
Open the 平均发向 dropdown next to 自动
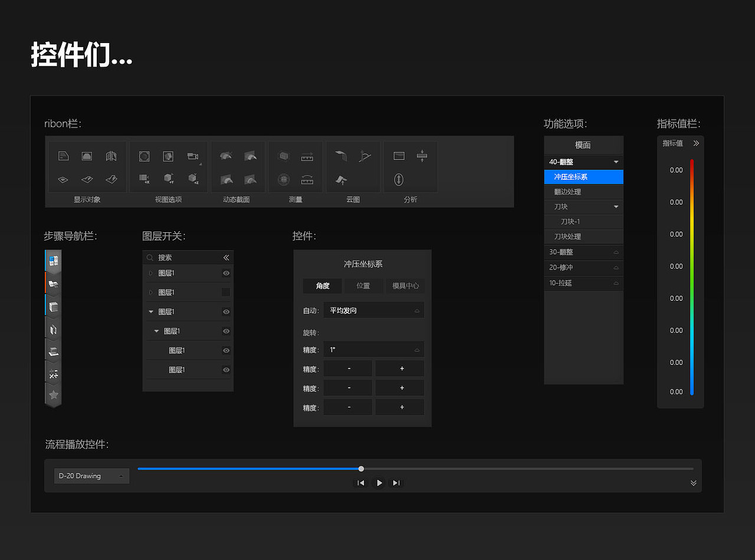click(373, 310)
